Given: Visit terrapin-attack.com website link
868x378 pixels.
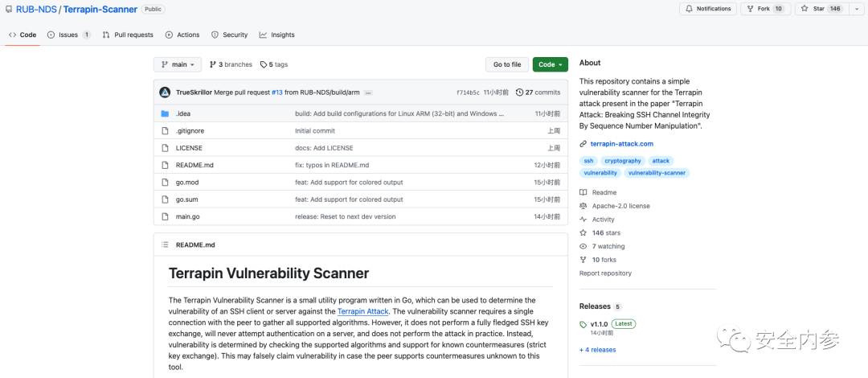Looking at the screenshot, I should [621, 143].
